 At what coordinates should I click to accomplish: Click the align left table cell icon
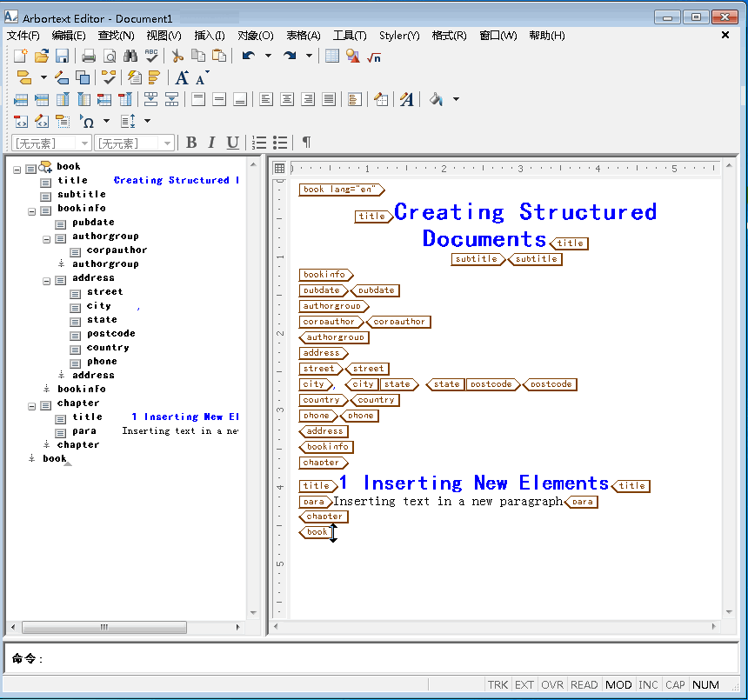pyautogui.click(x=265, y=99)
